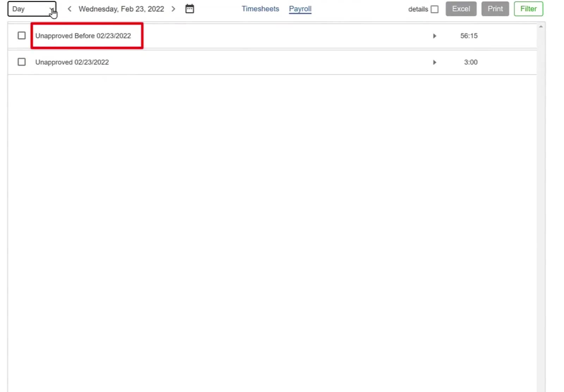Click the Print button
The width and height of the screenshot is (564, 392).
point(495,9)
